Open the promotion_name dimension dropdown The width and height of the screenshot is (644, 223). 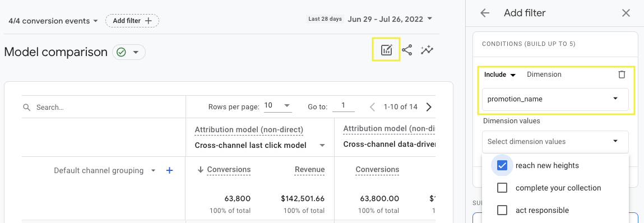555,99
